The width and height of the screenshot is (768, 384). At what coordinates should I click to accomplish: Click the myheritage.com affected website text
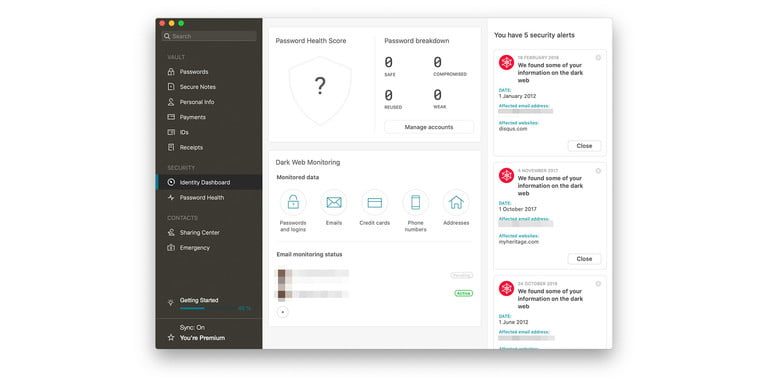tap(518, 242)
